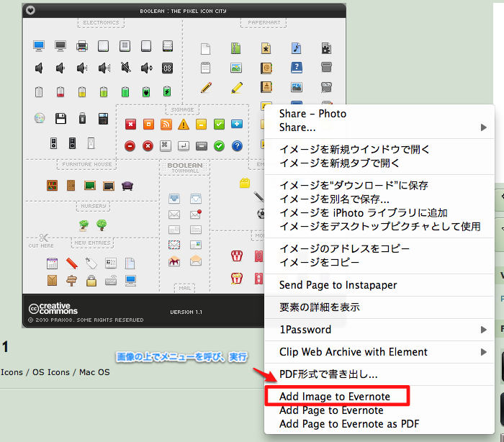This screenshot has width=504, height=442.
Task: Click the CD disc icon
Action: coord(40,118)
